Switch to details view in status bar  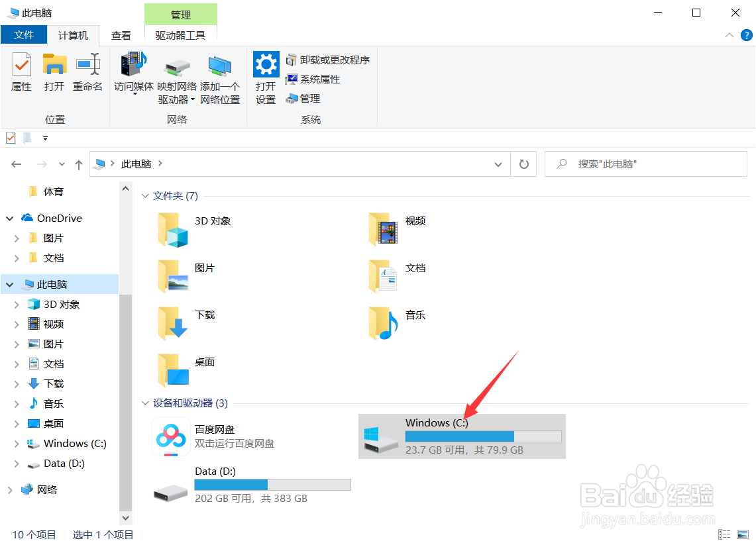pos(724,534)
